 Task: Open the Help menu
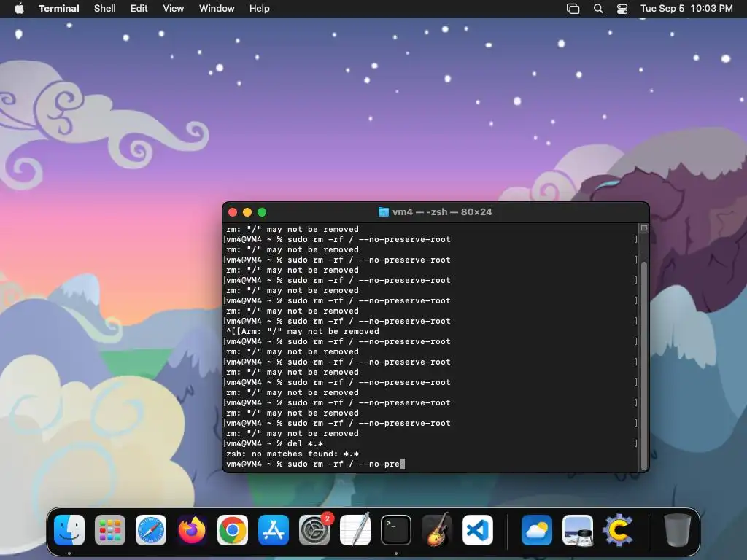260,9
